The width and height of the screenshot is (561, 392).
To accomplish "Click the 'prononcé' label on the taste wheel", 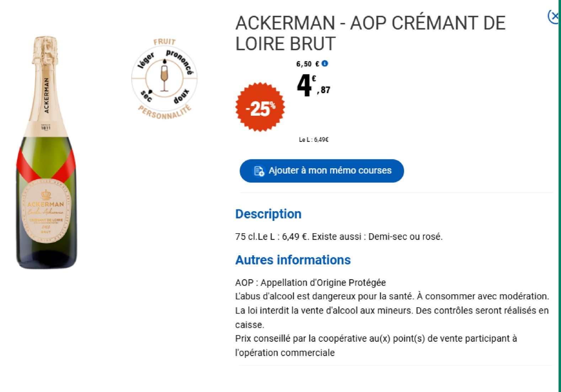I will [x=180, y=61].
